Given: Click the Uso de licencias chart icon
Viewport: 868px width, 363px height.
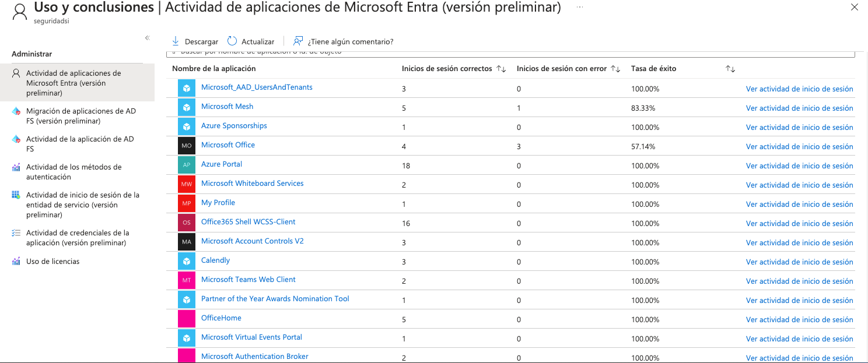Looking at the screenshot, I should click(16, 262).
